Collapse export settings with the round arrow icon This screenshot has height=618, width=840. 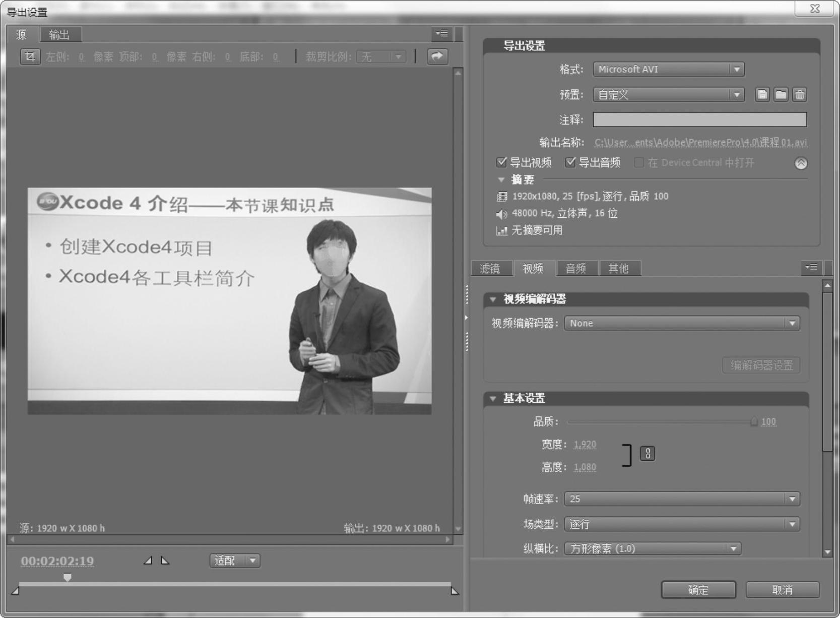click(801, 163)
